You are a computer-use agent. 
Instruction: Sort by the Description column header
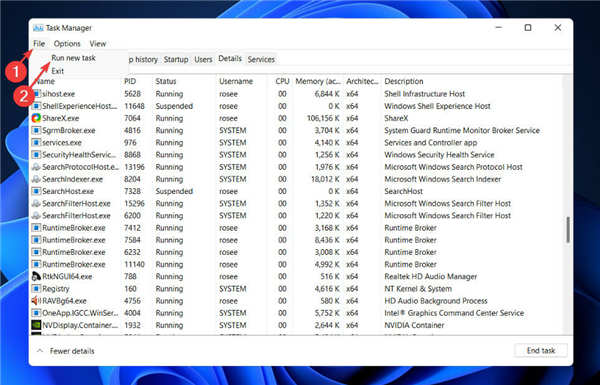coord(404,81)
